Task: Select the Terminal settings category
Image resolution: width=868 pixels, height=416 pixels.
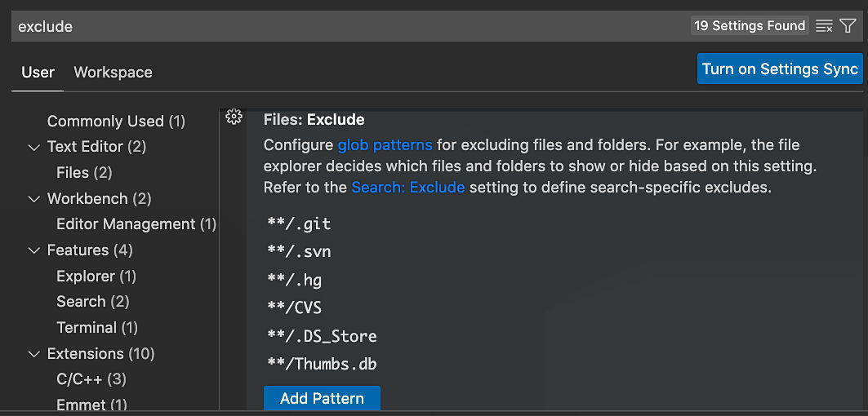Action: pos(96,328)
